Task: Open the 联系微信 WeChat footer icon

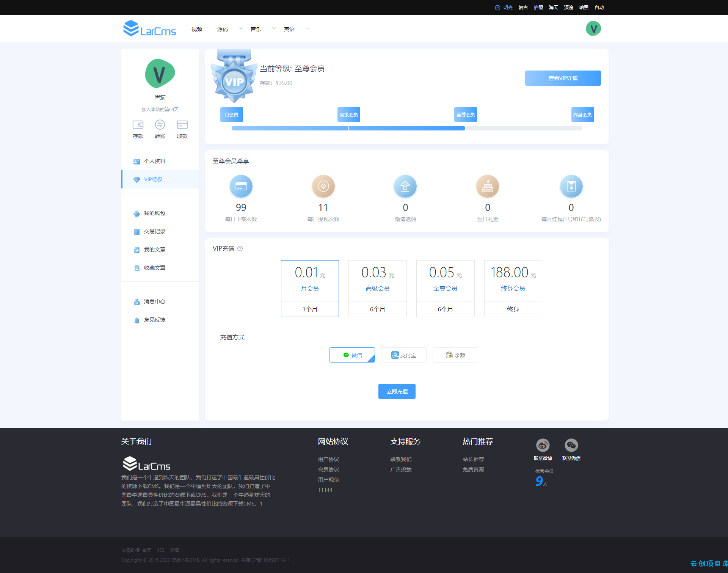Action: [571, 445]
